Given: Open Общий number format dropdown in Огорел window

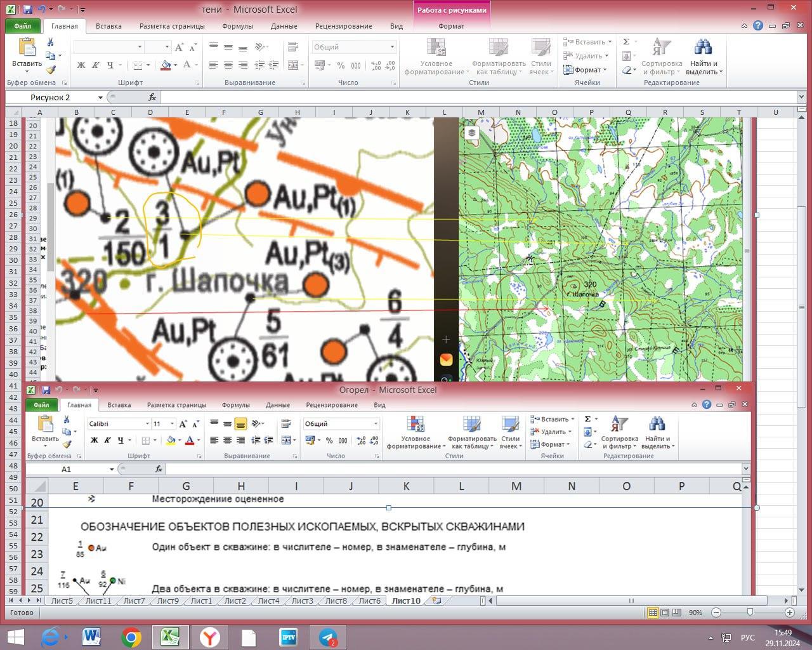Looking at the screenshot, I should (376, 424).
